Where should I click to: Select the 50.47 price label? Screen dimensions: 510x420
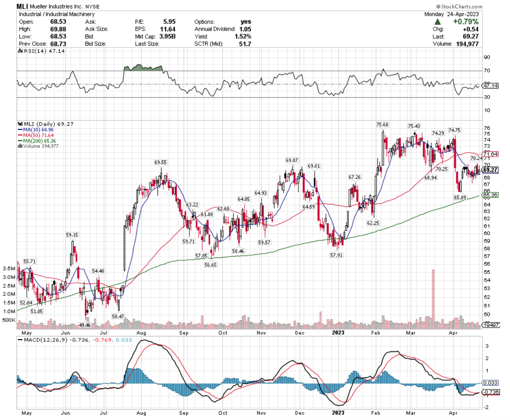[x=118, y=317]
